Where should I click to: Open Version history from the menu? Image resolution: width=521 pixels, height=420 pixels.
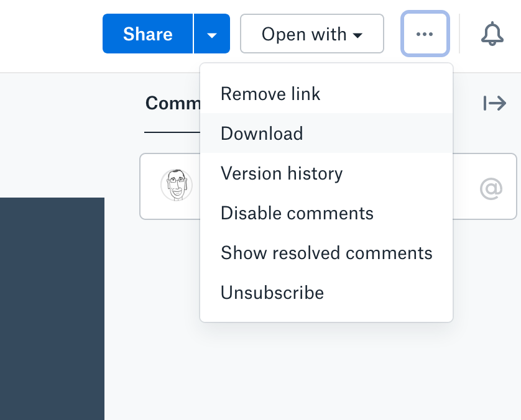[282, 173]
